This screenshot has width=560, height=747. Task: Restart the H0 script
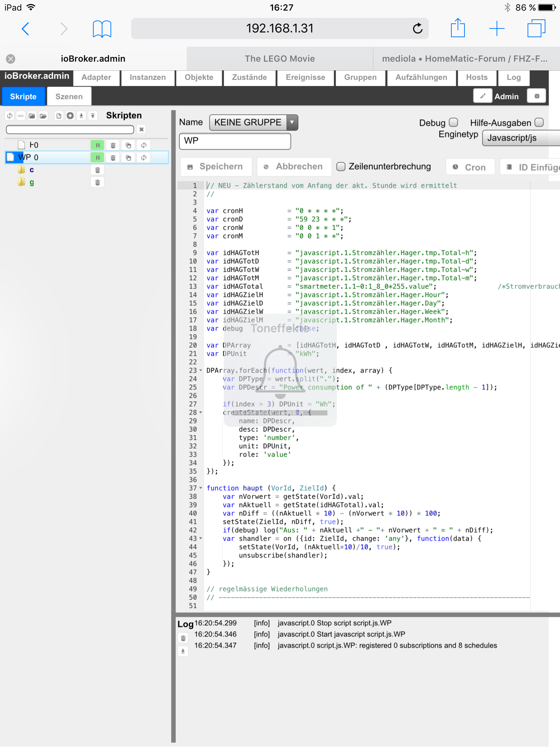[144, 145]
